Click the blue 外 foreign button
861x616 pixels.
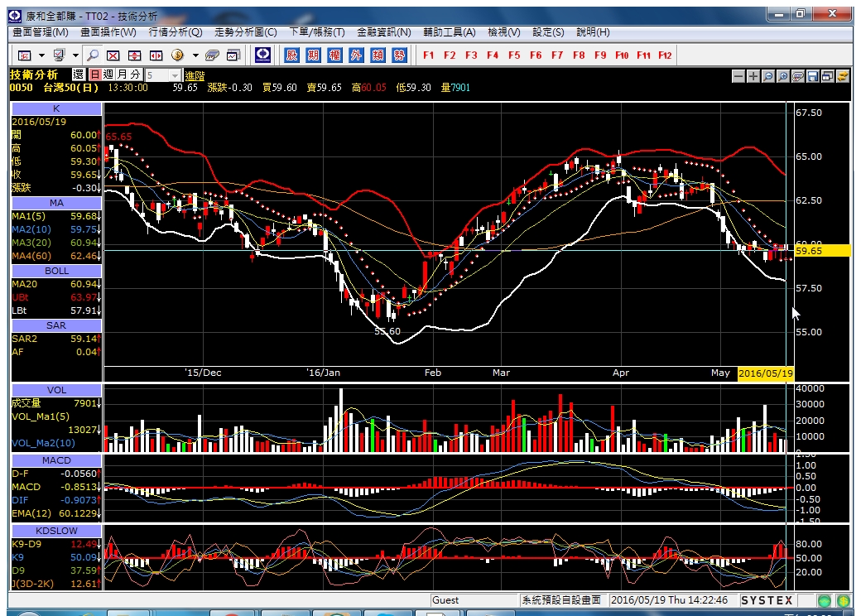click(356, 55)
